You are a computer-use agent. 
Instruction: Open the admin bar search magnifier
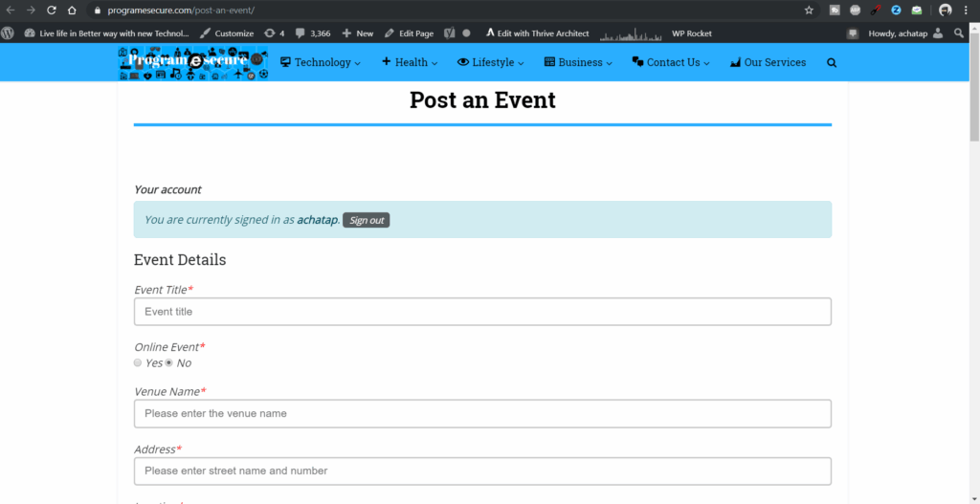tap(959, 33)
